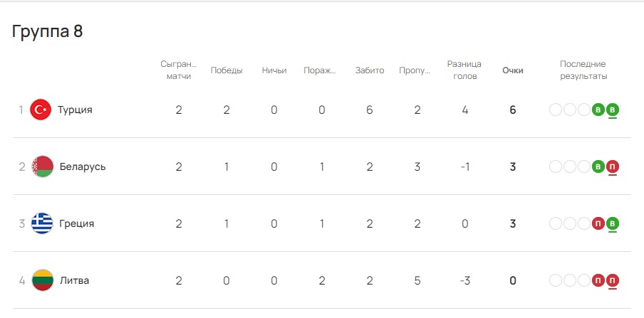
Task: Click the Очки column header
Action: tap(513, 70)
